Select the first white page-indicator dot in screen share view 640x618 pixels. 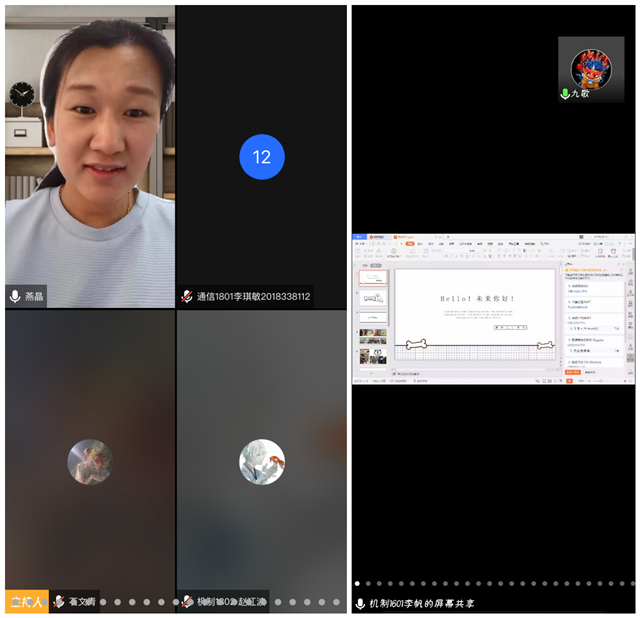pyautogui.click(x=357, y=584)
